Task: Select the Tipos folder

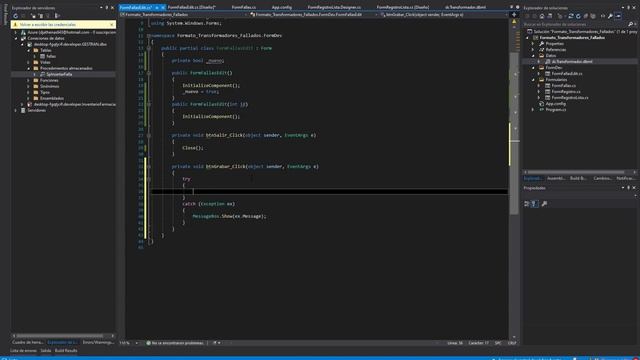Action: pyautogui.click(x=45, y=92)
